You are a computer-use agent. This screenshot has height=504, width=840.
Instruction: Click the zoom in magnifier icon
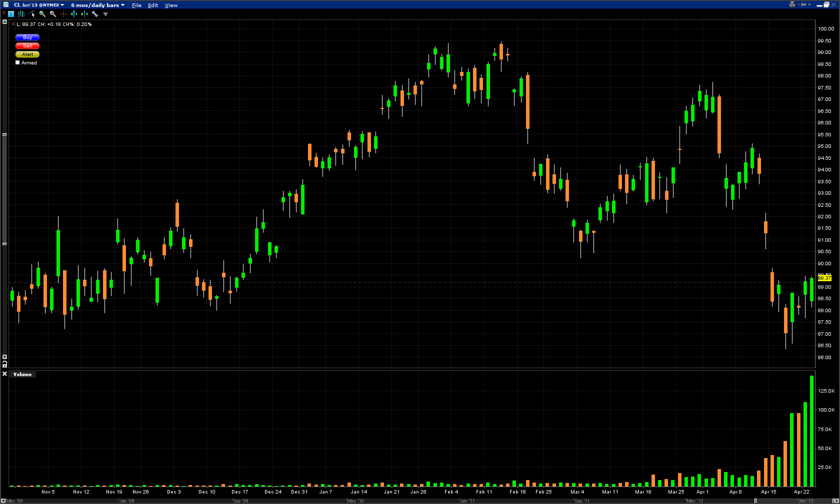(42, 14)
